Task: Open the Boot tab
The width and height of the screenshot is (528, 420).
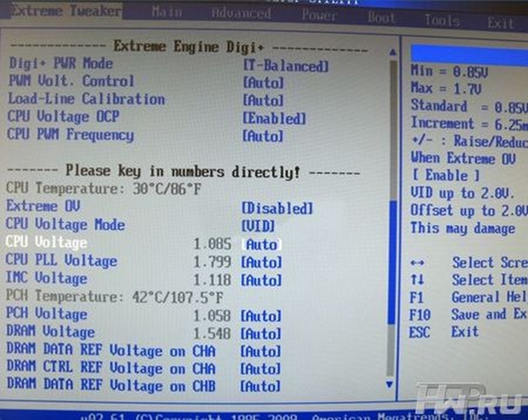Action: click(382, 17)
